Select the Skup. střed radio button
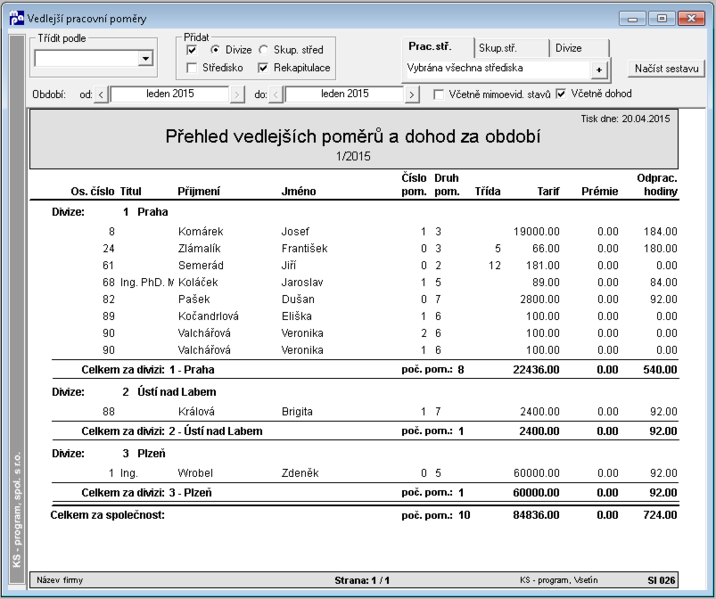 pos(263,50)
